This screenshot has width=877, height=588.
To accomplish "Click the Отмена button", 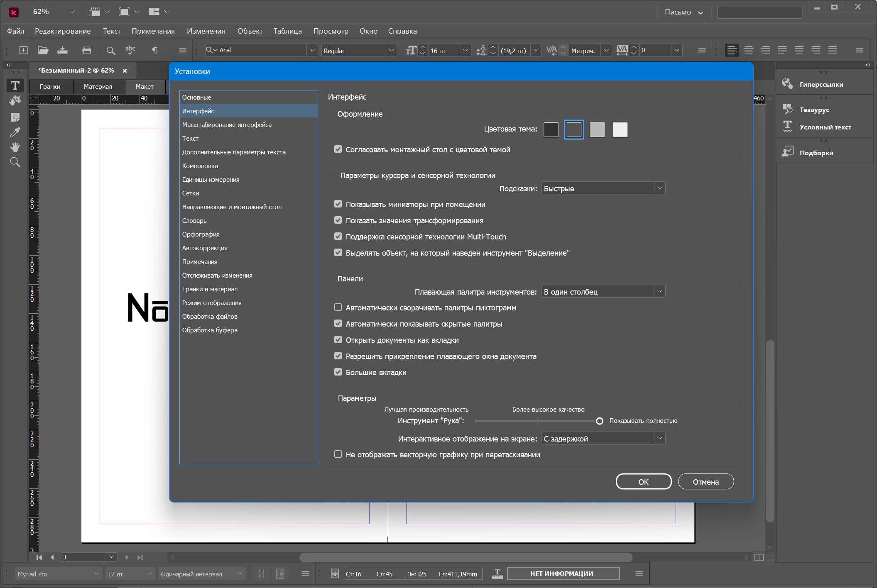I will (x=706, y=482).
